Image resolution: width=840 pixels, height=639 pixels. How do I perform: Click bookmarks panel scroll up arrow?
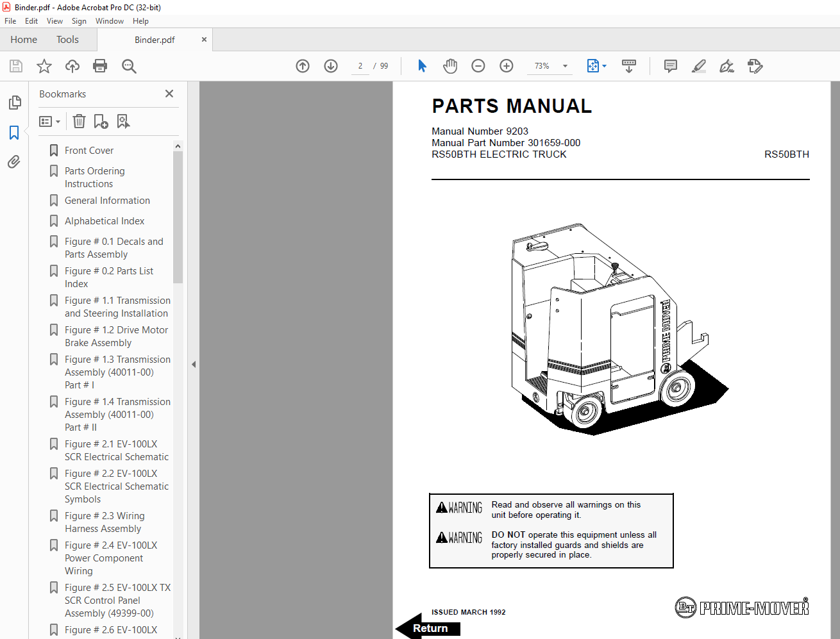click(178, 146)
